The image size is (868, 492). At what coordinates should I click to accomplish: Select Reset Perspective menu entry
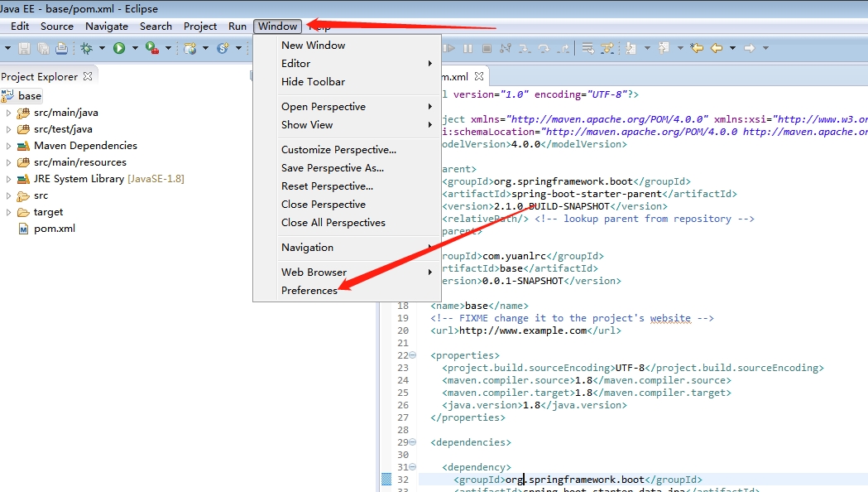pos(347,186)
